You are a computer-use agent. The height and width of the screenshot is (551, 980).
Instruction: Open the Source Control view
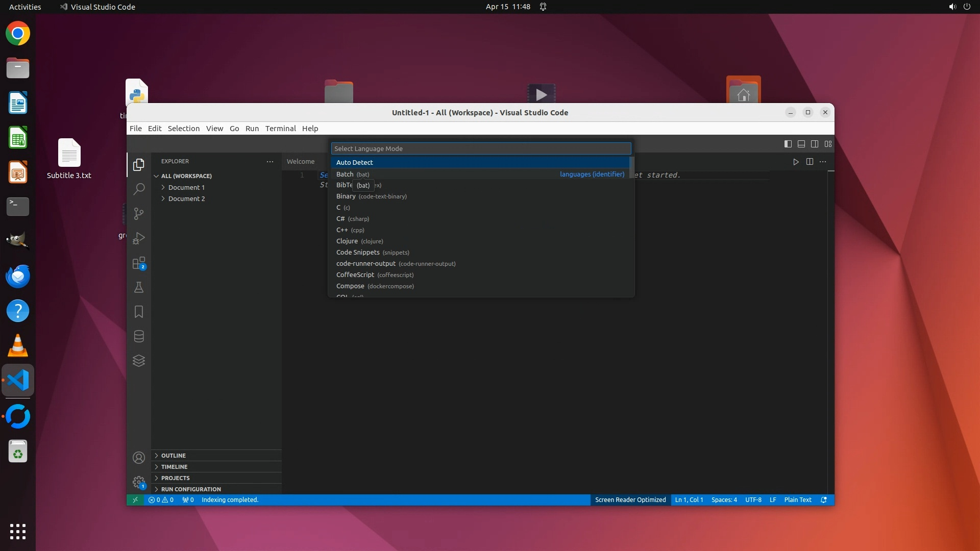coord(138,214)
